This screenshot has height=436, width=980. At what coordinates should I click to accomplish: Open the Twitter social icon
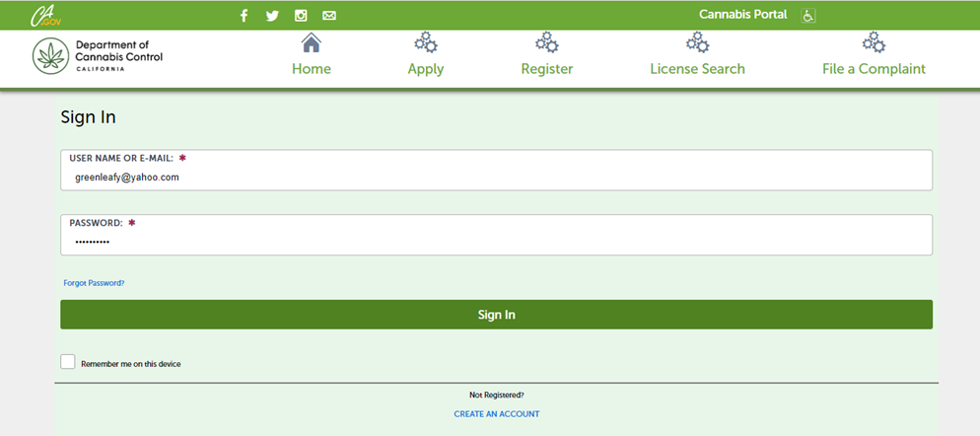(x=272, y=16)
